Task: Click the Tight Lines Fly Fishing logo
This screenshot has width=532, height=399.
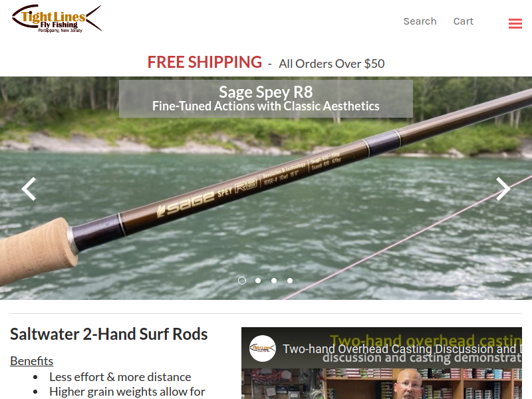Action: pyautogui.click(x=57, y=19)
